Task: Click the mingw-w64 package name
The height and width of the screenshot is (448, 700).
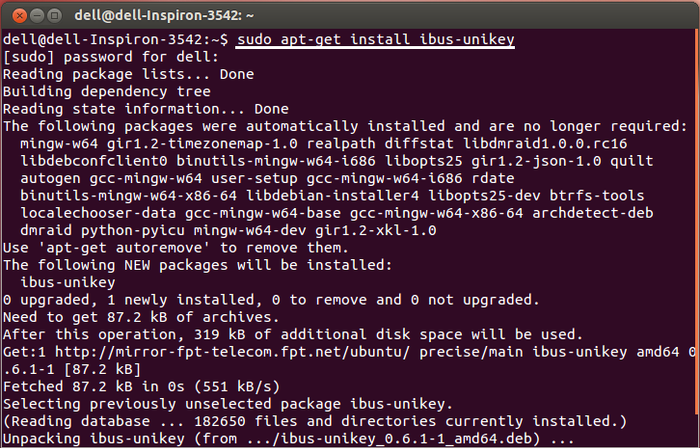Action: point(59,144)
